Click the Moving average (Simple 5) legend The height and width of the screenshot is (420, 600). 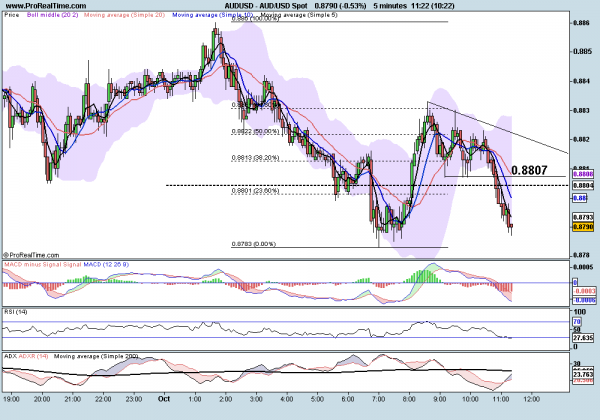(x=298, y=15)
